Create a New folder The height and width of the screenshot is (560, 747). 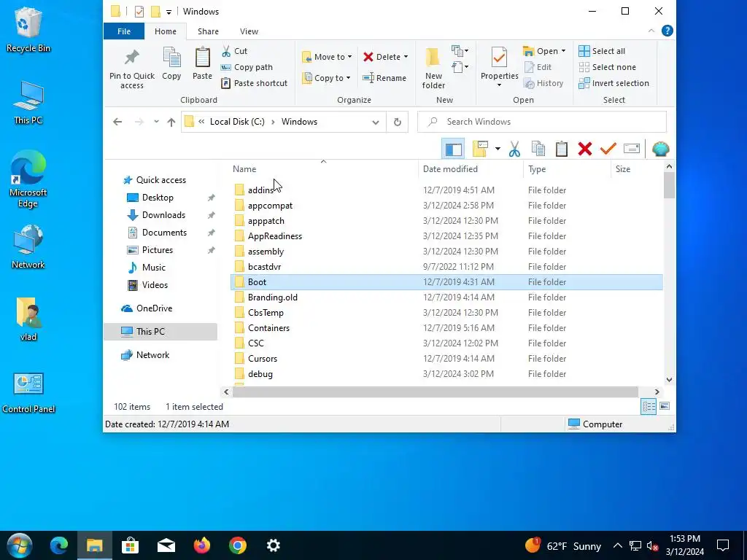tap(433, 68)
